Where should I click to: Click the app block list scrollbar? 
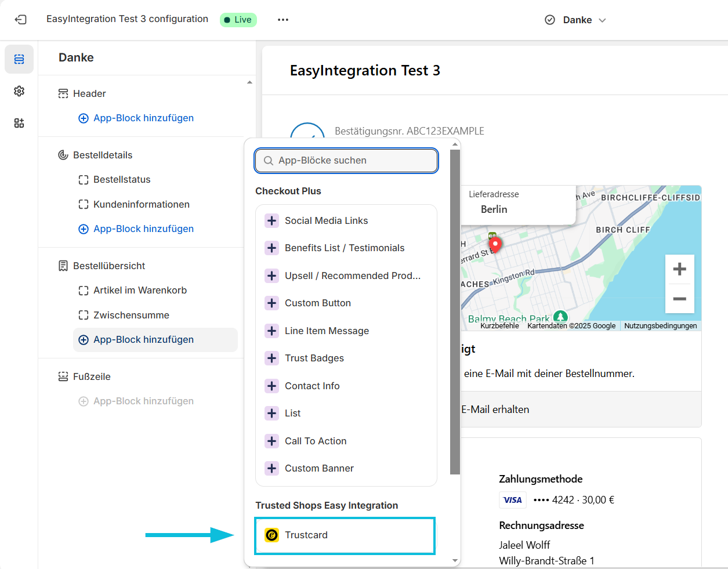pos(455,312)
